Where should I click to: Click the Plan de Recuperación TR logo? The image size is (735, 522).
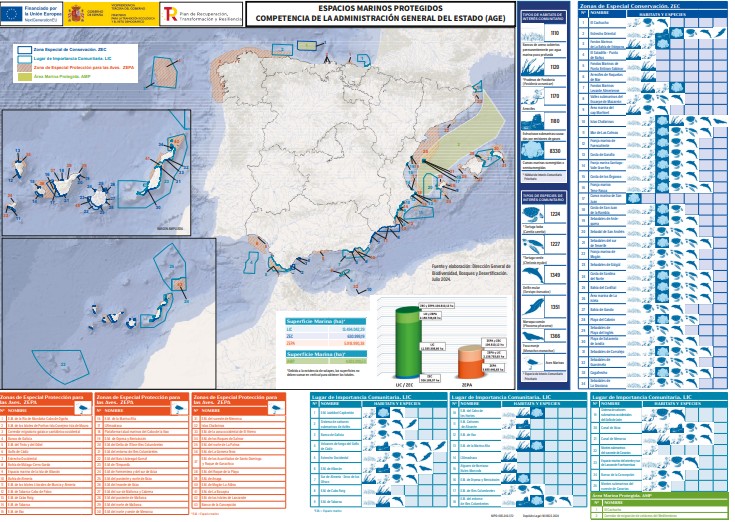click(x=168, y=15)
